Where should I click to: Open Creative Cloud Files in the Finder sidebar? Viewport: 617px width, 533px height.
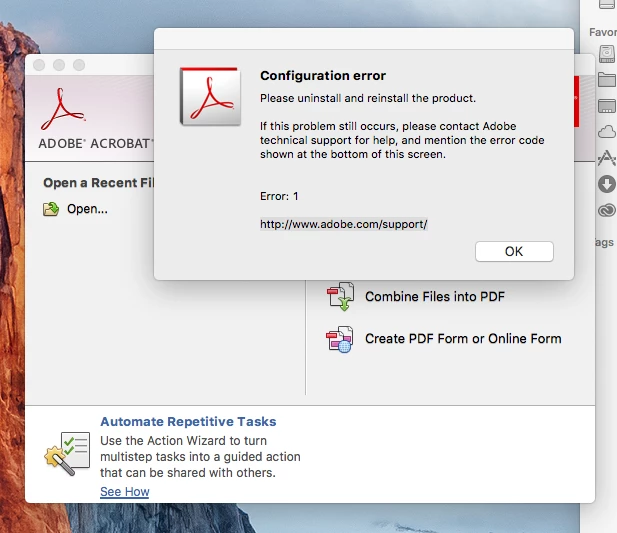click(607, 210)
